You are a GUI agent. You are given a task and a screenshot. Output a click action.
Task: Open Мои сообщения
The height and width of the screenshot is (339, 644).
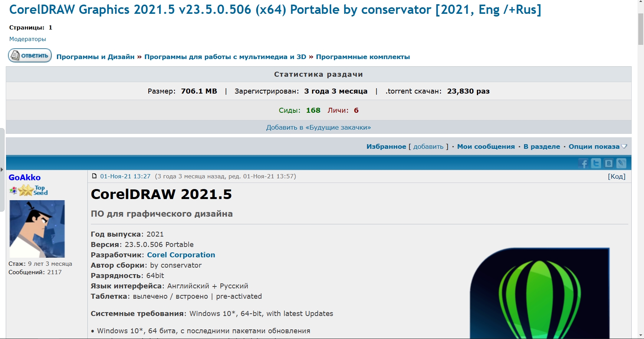[x=486, y=146]
